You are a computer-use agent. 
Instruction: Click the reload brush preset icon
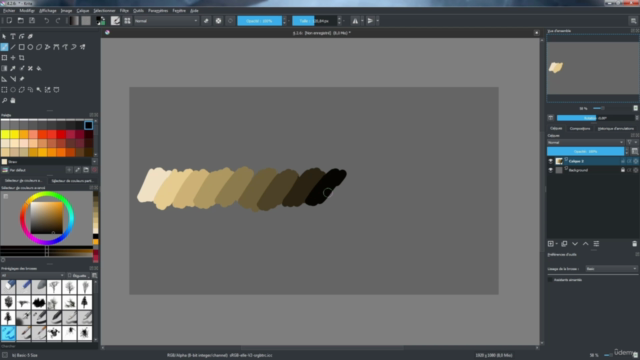coord(230,21)
